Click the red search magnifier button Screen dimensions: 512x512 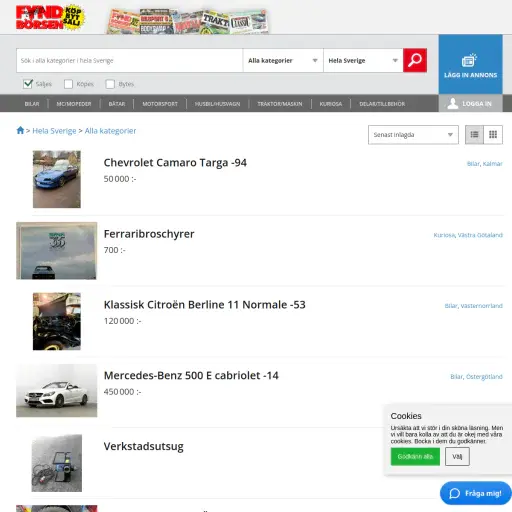415,60
